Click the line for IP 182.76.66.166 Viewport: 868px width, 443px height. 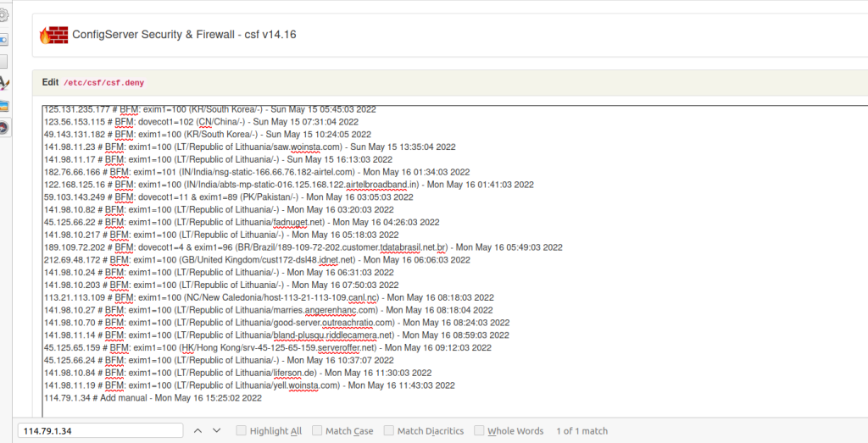click(257, 172)
